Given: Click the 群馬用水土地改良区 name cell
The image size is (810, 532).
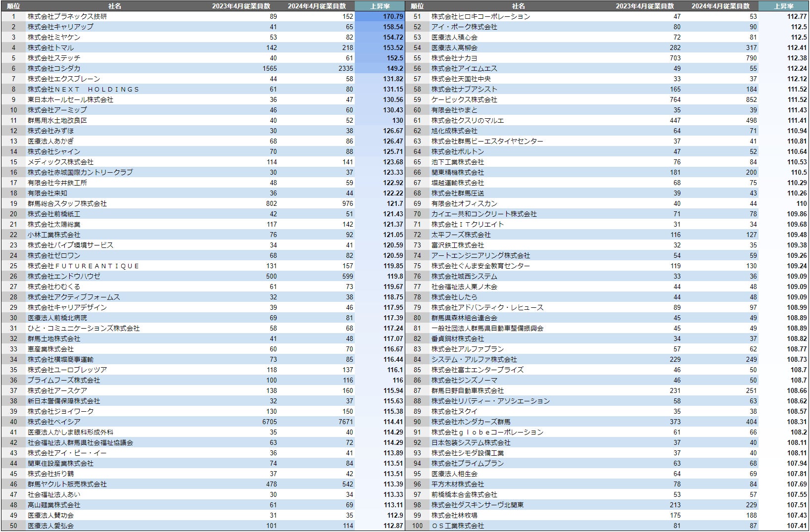Looking at the screenshot, I should click(57, 120).
